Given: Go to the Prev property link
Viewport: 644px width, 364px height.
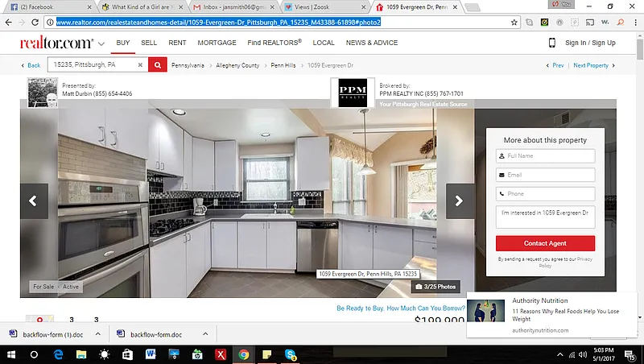Looking at the screenshot, I should tap(558, 65).
